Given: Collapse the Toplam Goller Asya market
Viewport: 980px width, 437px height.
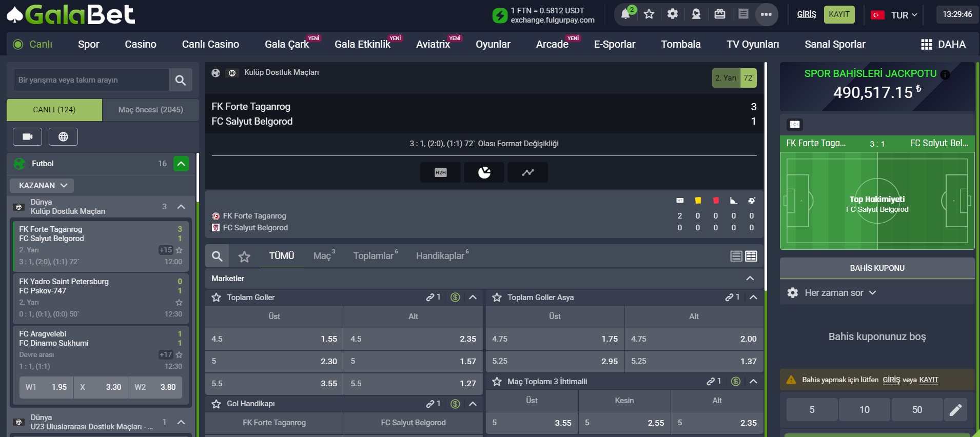Looking at the screenshot, I should tap(753, 297).
